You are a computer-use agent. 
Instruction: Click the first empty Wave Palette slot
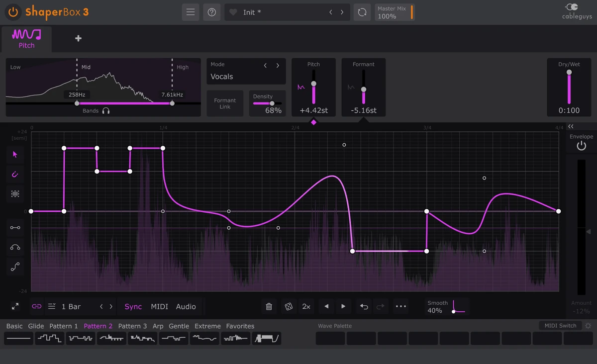click(330, 338)
